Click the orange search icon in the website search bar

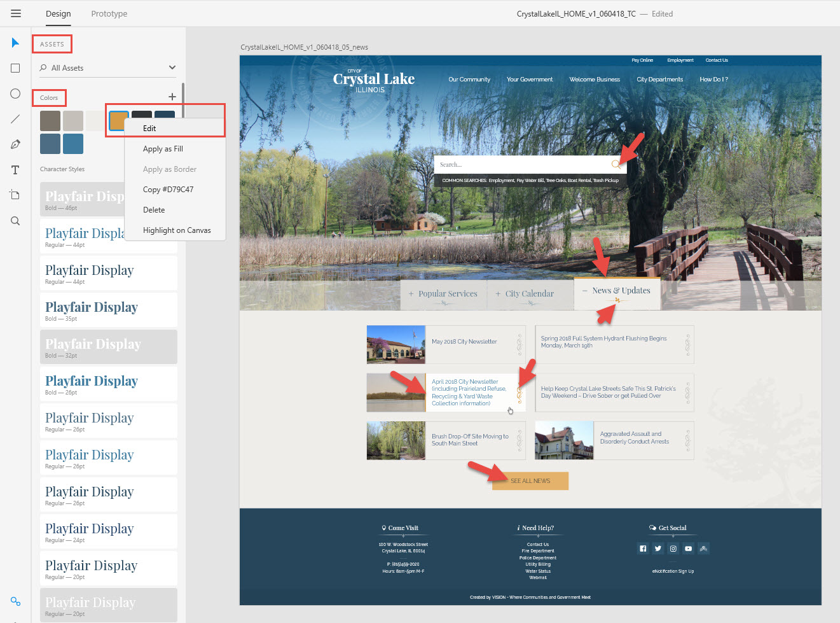point(616,164)
